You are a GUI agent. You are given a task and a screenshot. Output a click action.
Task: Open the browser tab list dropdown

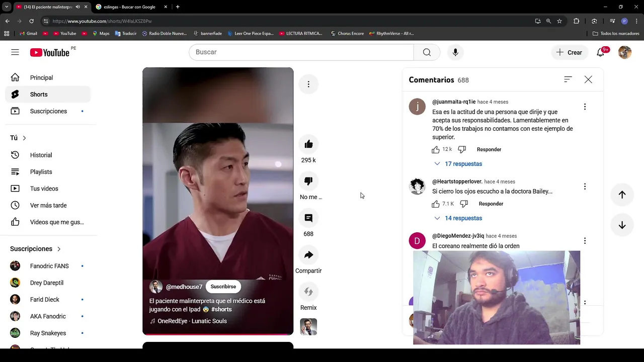coord(7,7)
